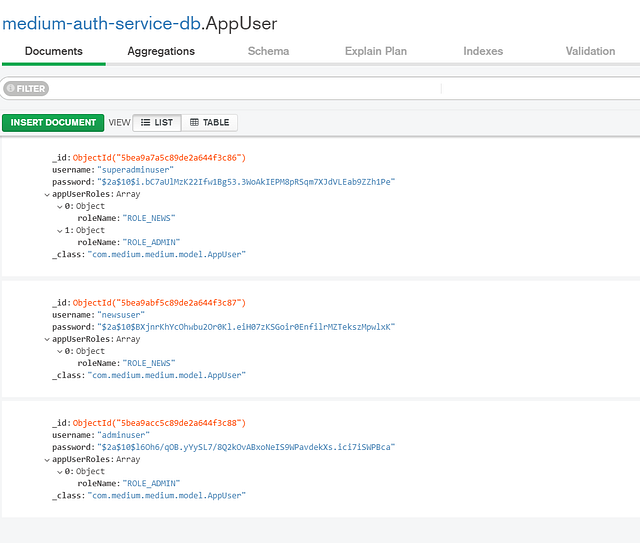Go to the Explain Plan tab
The image size is (640, 543).
point(374,51)
